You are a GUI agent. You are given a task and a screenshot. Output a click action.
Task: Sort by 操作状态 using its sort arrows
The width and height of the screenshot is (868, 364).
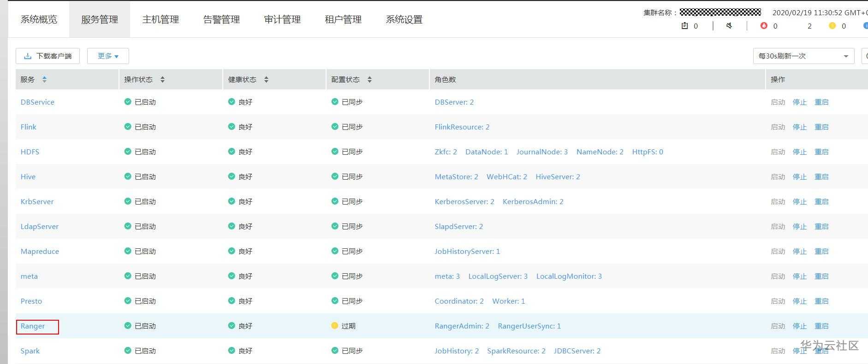coord(162,79)
